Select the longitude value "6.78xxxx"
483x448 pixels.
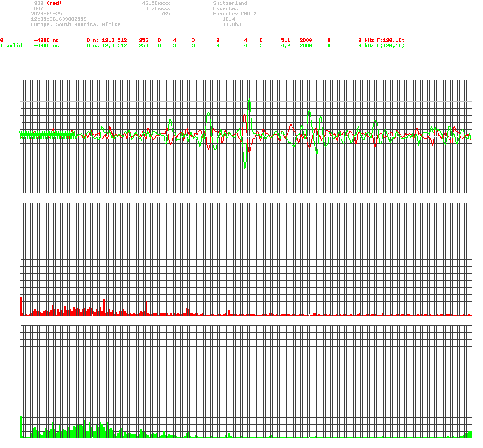[x=158, y=9]
